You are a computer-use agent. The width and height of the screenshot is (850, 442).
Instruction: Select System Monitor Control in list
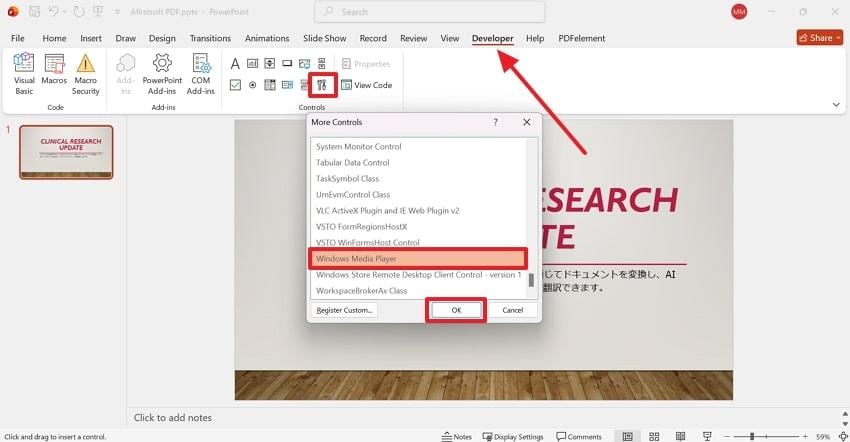click(x=418, y=146)
